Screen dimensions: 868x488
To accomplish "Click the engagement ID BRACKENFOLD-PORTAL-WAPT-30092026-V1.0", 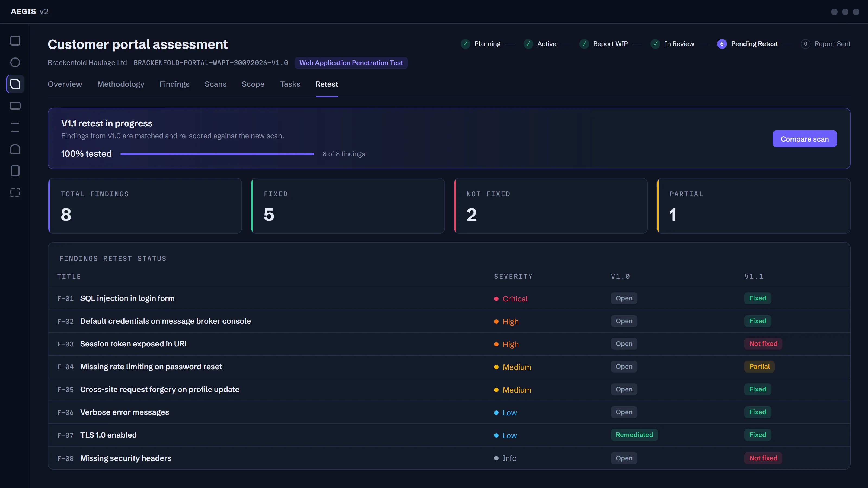I will (x=210, y=63).
